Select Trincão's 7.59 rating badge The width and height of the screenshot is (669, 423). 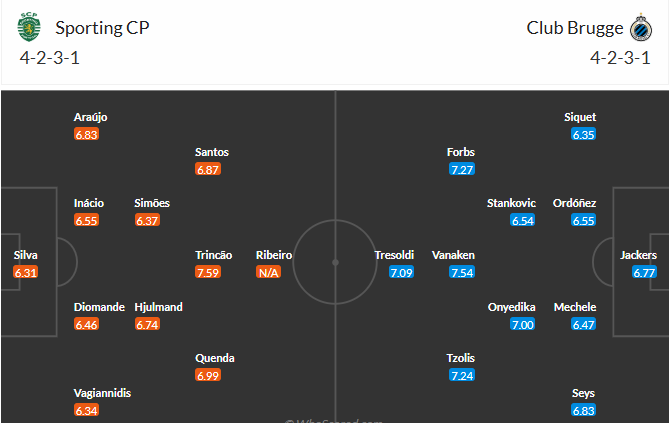pos(208,272)
